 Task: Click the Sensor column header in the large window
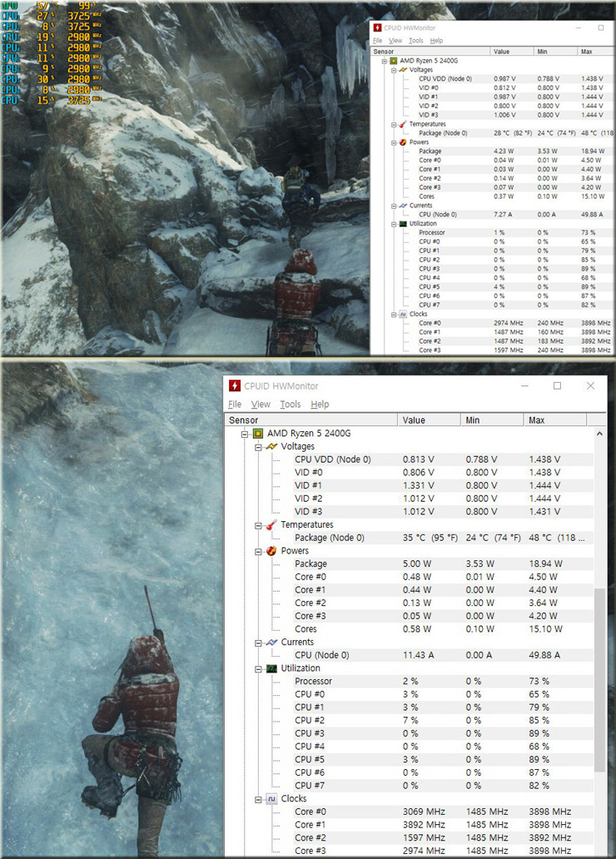[x=311, y=420]
